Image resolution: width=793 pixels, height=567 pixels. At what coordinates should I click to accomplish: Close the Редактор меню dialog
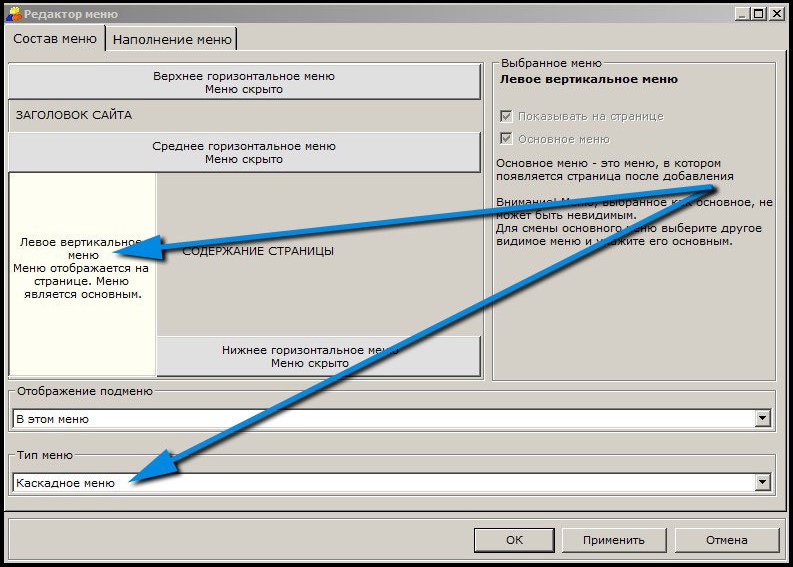click(x=777, y=14)
